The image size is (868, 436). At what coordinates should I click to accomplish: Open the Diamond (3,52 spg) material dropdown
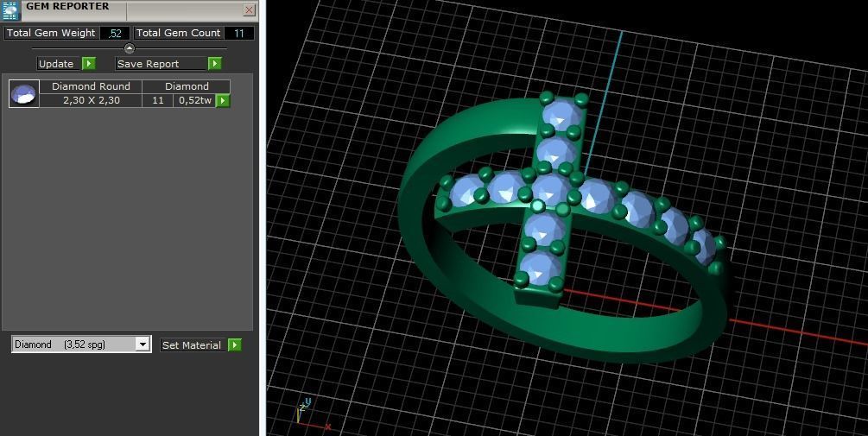(143, 344)
